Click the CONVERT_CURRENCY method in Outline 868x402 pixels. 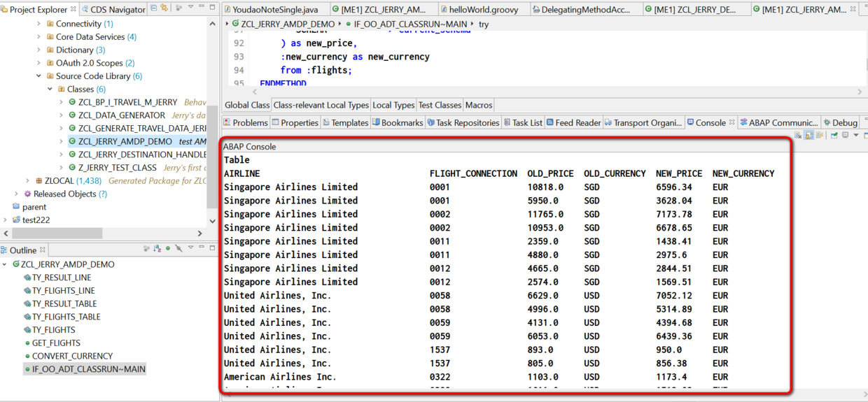[x=72, y=356]
